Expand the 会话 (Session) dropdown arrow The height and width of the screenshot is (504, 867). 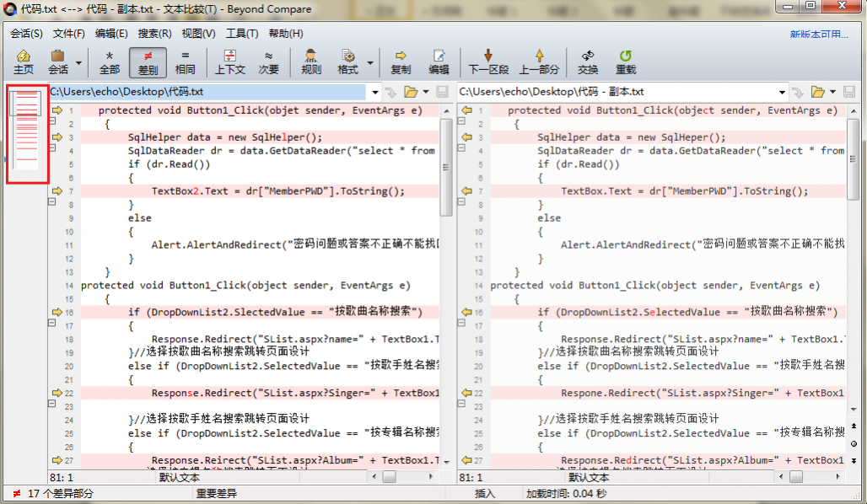coord(79,62)
